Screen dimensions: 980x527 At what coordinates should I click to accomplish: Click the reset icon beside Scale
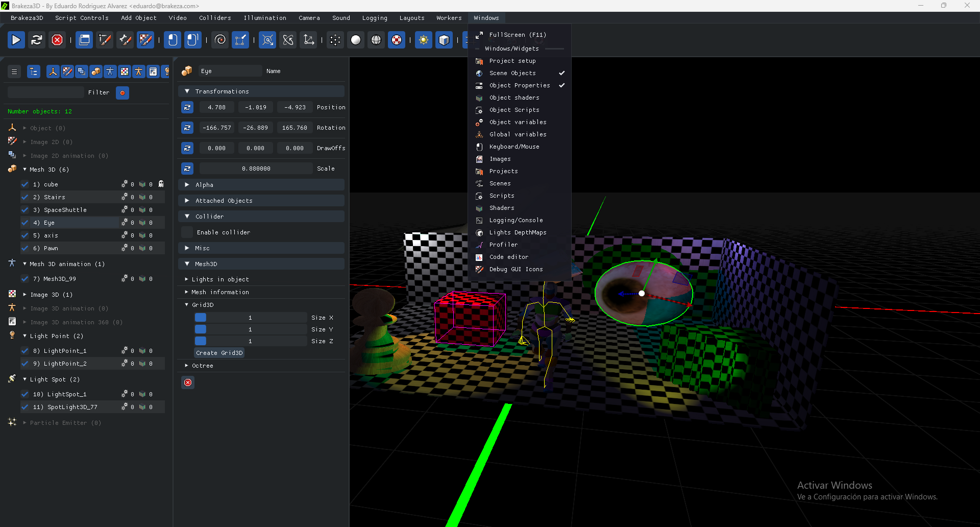(x=187, y=169)
